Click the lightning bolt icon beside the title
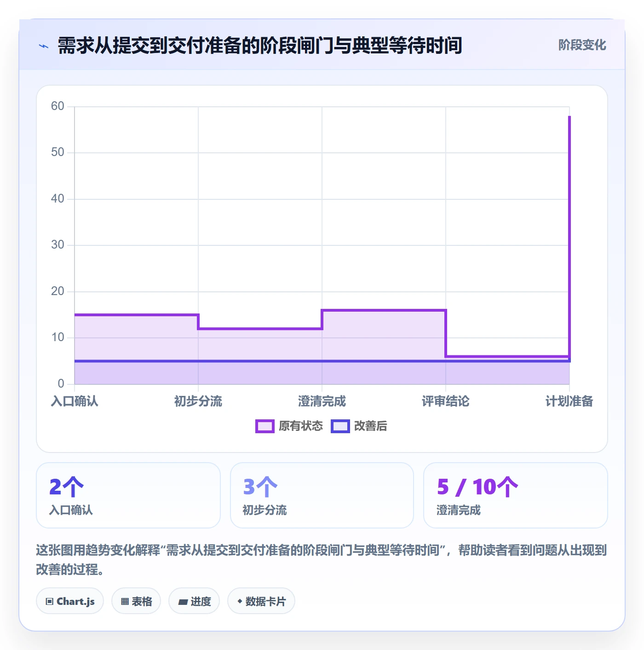This screenshot has width=644, height=650. [x=44, y=46]
